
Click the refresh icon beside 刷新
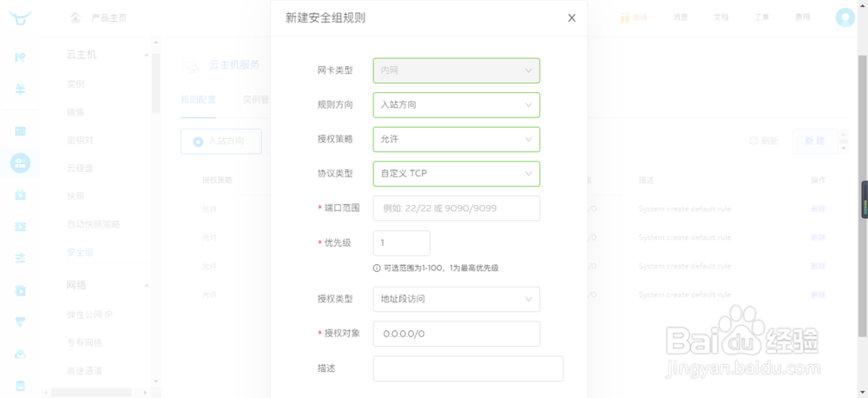click(x=753, y=141)
